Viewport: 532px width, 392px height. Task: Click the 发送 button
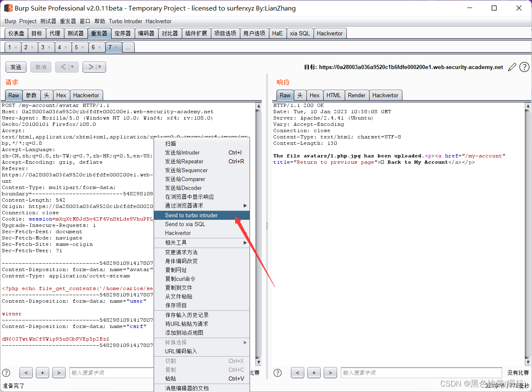click(16, 67)
